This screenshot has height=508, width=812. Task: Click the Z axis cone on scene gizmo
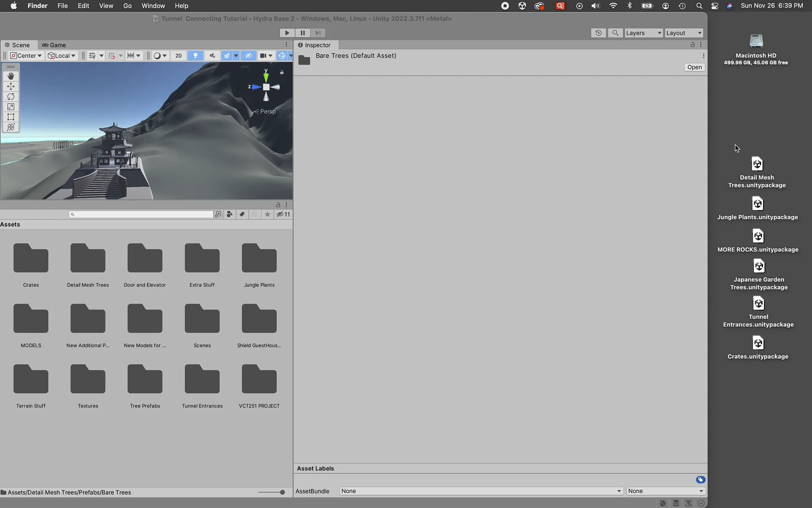click(x=256, y=87)
